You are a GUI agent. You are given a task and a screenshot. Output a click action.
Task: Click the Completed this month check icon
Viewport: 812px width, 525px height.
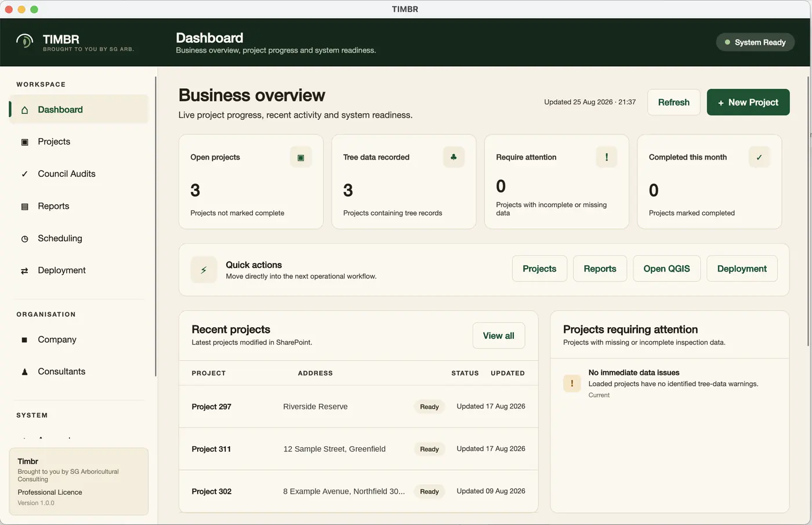759,157
